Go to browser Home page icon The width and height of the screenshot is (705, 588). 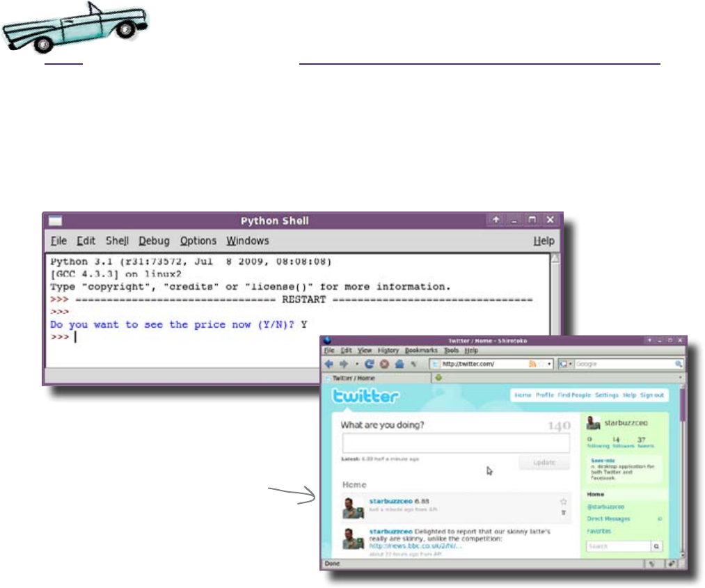click(x=399, y=364)
